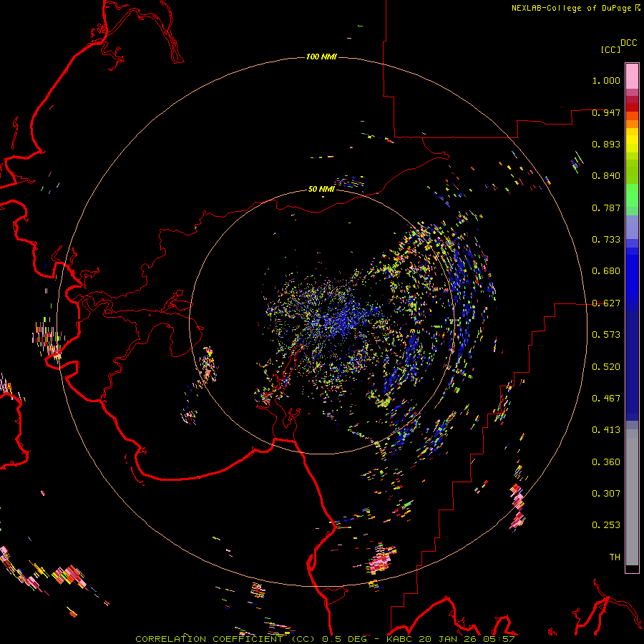This screenshot has width=644, height=644.
Task: Select the 0.840 legend value
Action: point(606,176)
